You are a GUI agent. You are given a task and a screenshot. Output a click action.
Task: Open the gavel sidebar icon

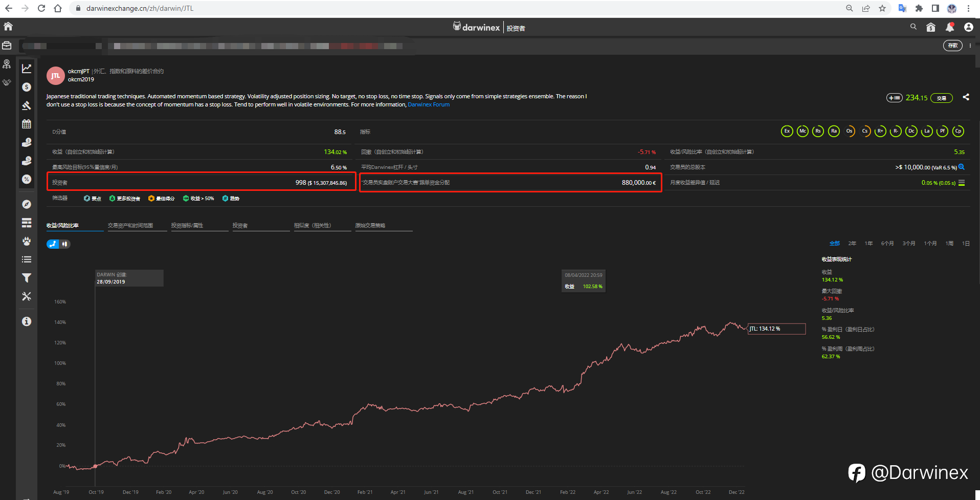(27, 105)
